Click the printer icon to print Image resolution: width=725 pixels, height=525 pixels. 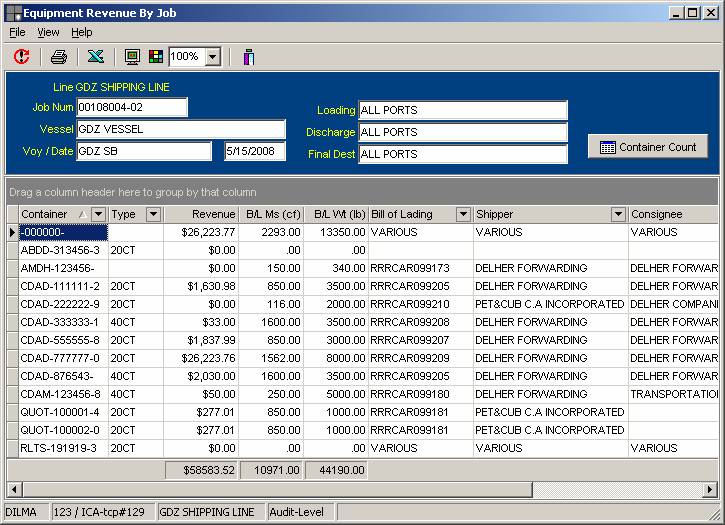(59, 57)
